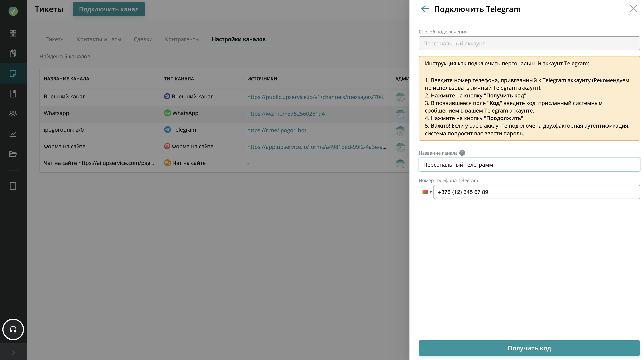Image resolution: width=644 pixels, height=360 pixels.
Task: Select the Чат на сайте https://ai.upservice.com row name
Action: point(99,163)
